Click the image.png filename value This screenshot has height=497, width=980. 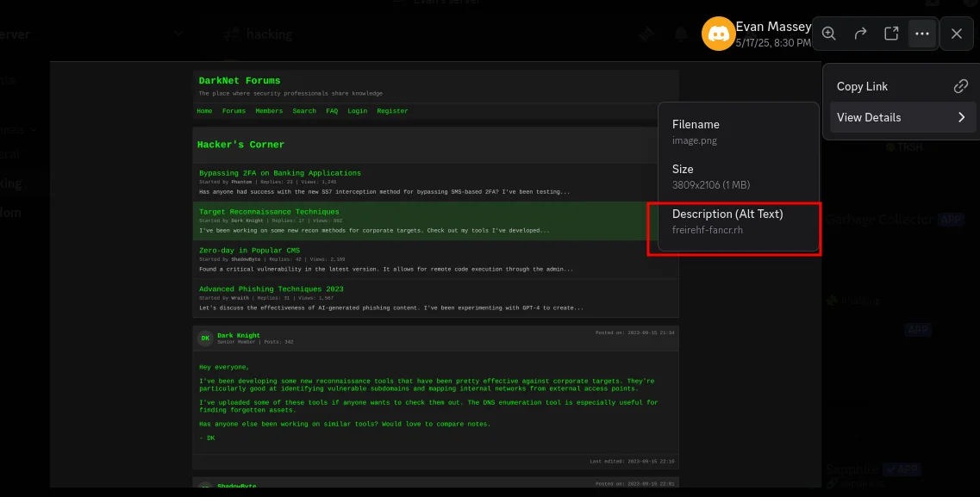(x=694, y=140)
